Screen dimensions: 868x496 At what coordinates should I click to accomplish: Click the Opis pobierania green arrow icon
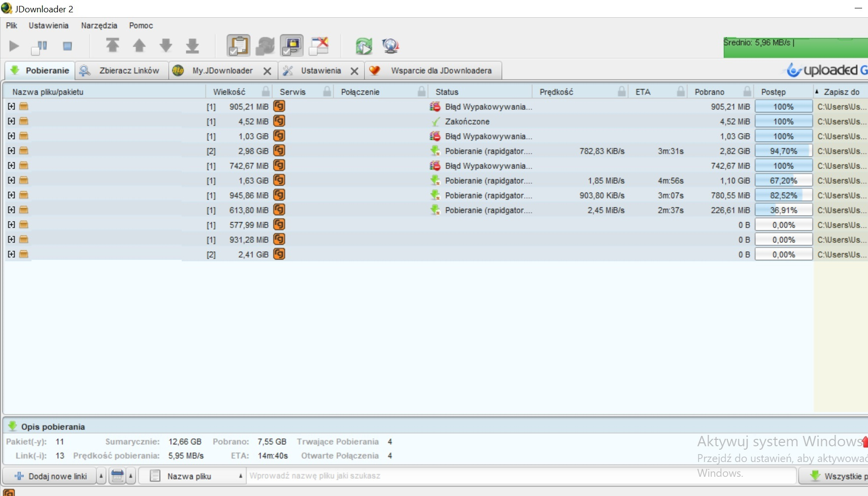12,426
